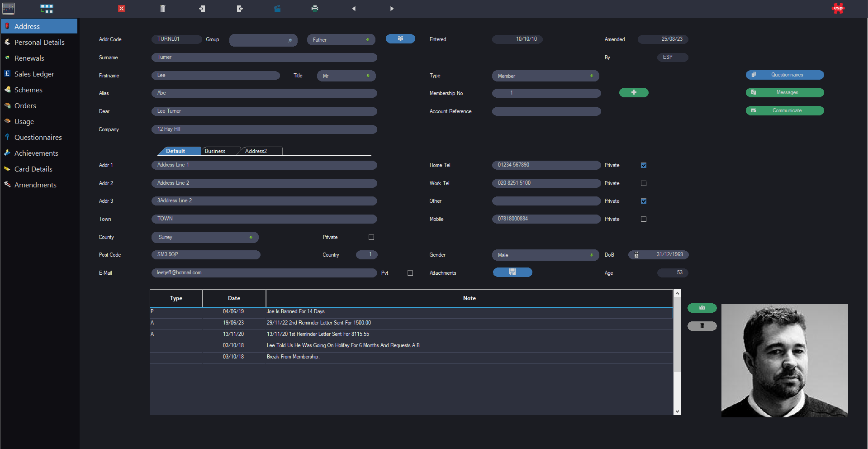Switch to the Business address tab
The image size is (868, 449).
pos(215,151)
